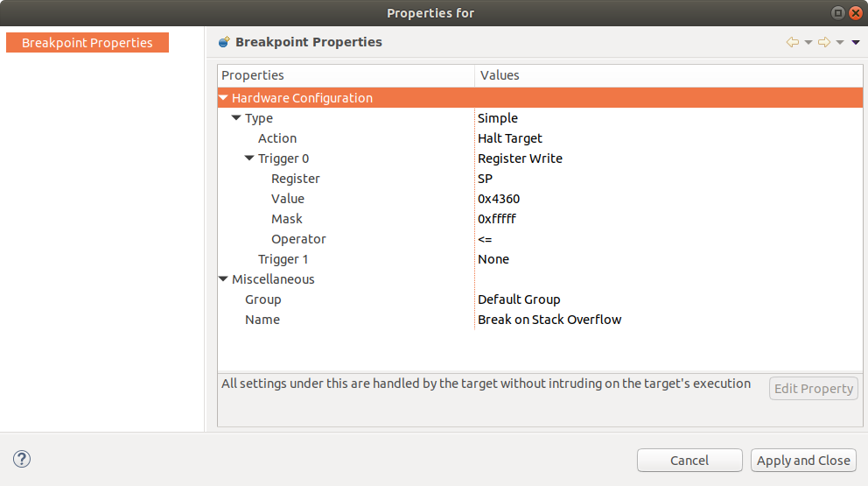This screenshot has width=868, height=486.
Task: Click Apply and Close
Action: click(x=803, y=461)
